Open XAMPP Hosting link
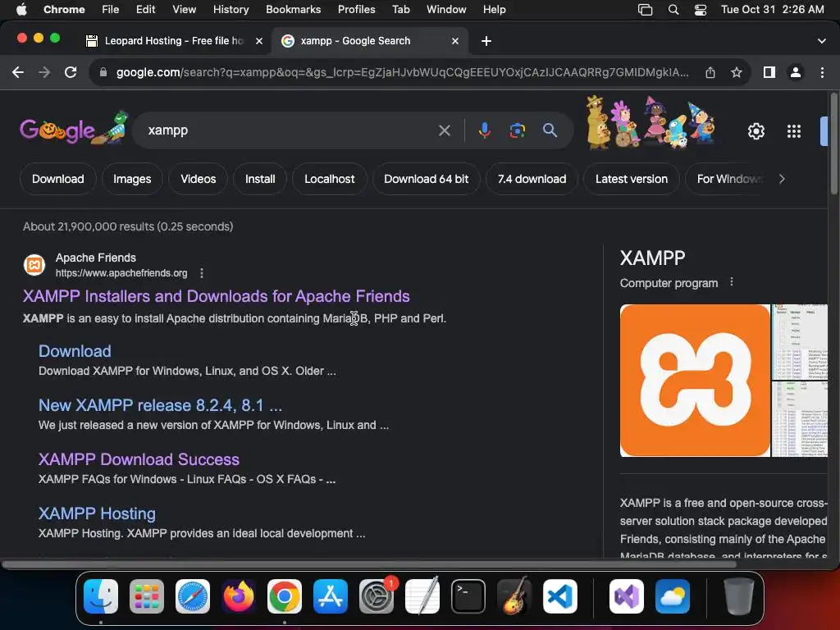840x630 pixels. 97,514
